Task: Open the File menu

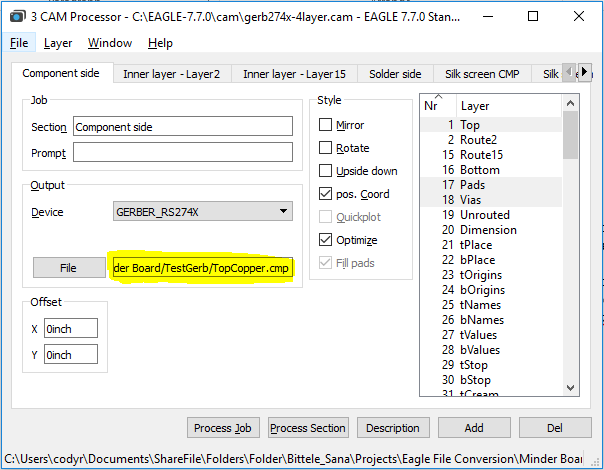Action: pyautogui.click(x=19, y=43)
